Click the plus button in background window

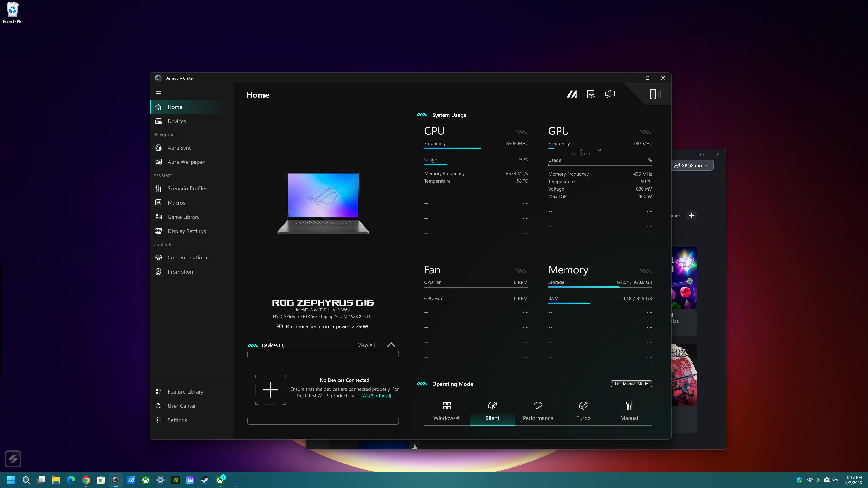(691, 216)
